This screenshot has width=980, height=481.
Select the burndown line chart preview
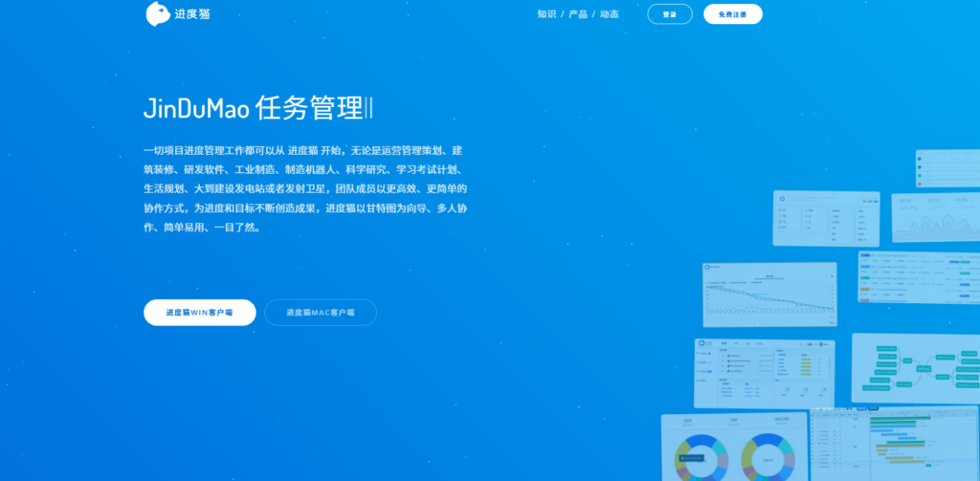[x=768, y=296]
